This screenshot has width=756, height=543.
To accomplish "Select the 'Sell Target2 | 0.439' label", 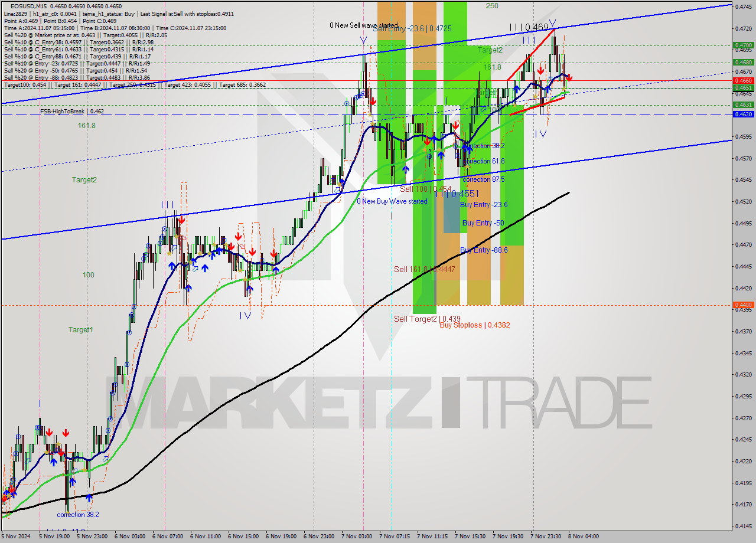I will click(x=427, y=319).
